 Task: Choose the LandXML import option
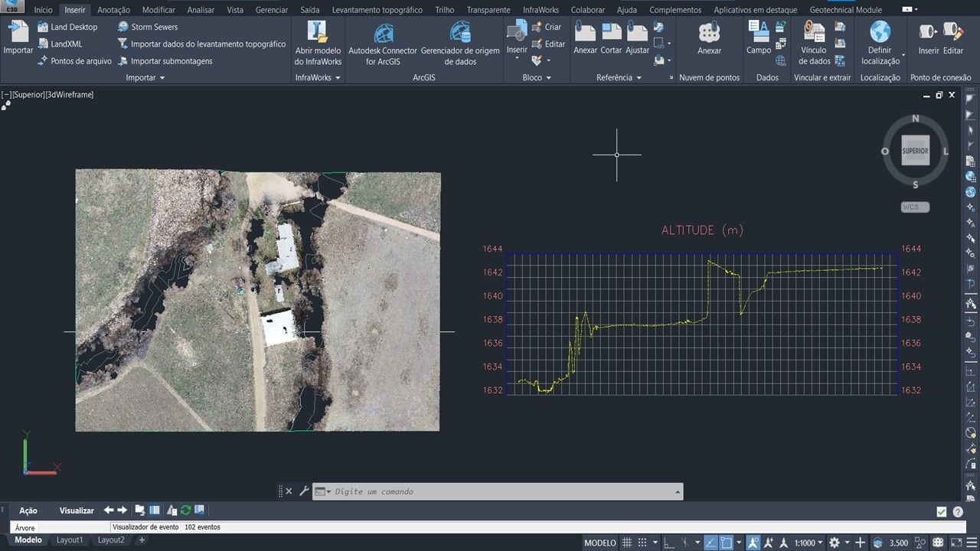[59, 44]
